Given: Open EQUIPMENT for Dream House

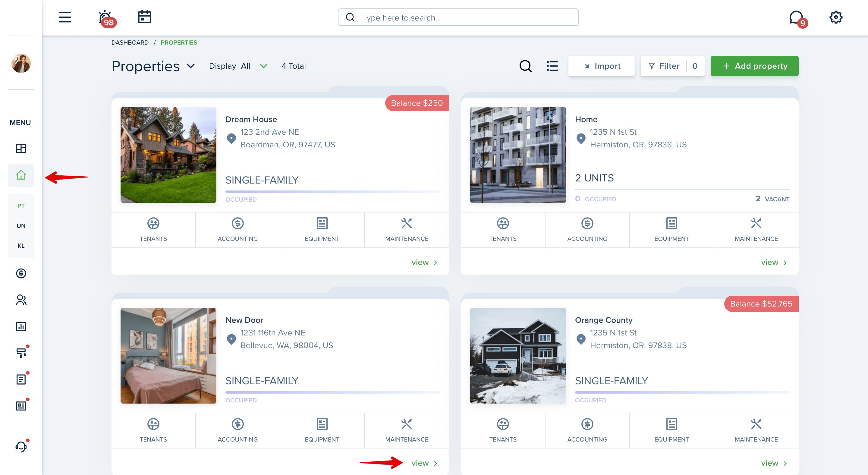Looking at the screenshot, I should pyautogui.click(x=322, y=230).
